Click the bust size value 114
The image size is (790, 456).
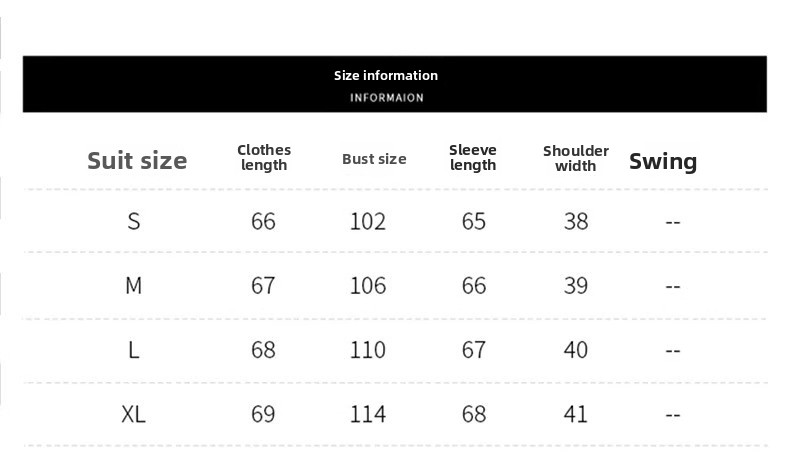click(x=368, y=414)
